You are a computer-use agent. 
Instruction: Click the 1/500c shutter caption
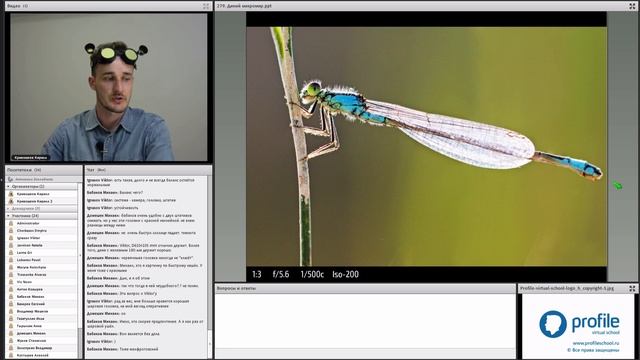312,274
